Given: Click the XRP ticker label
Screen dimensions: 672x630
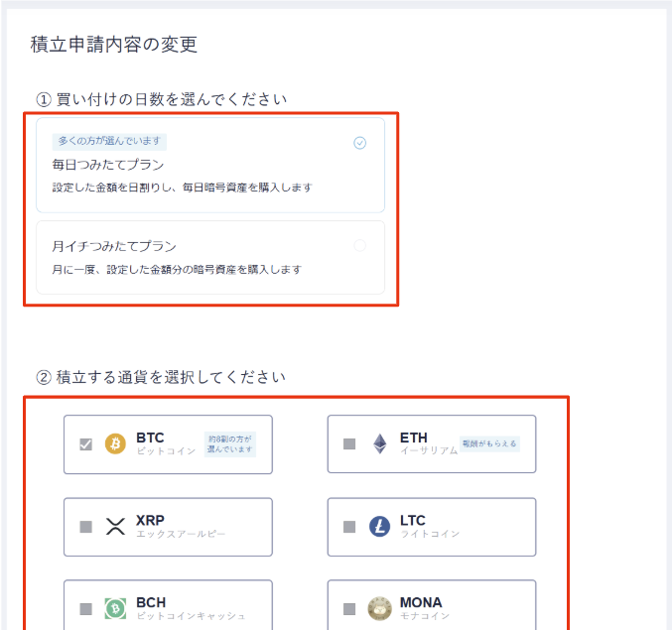Looking at the screenshot, I should click(x=150, y=520).
